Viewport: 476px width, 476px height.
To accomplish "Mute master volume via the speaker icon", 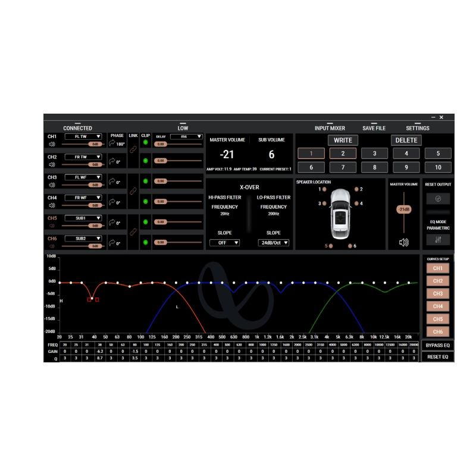I will coord(404,242).
